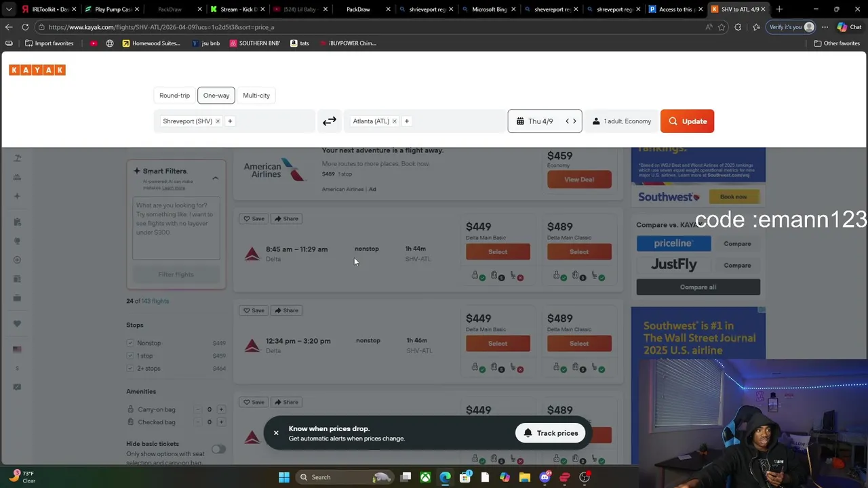Open File Explorer from the taskbar
The width and height of the screenshot is (868, 488).
tap(525, 477)
